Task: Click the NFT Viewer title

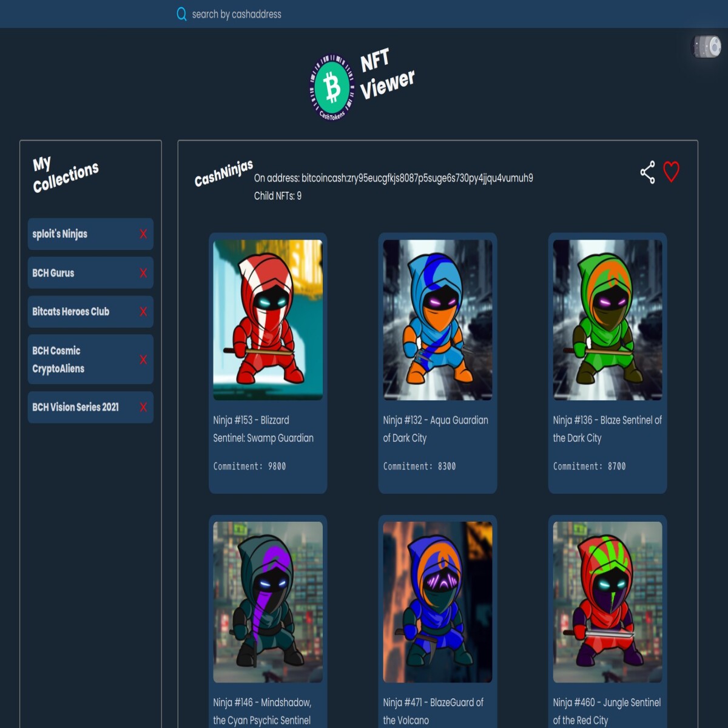Action: pyautogui.click(x=387, y=74)
